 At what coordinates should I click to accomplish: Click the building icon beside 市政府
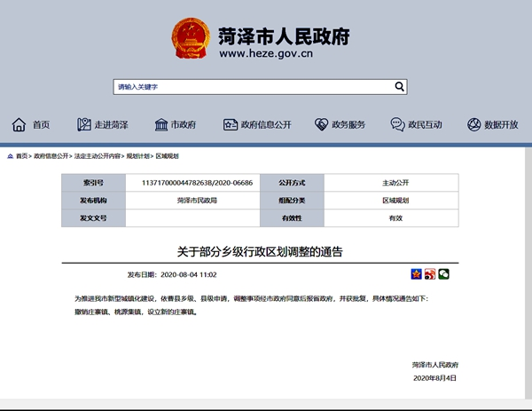pos(161,124)
